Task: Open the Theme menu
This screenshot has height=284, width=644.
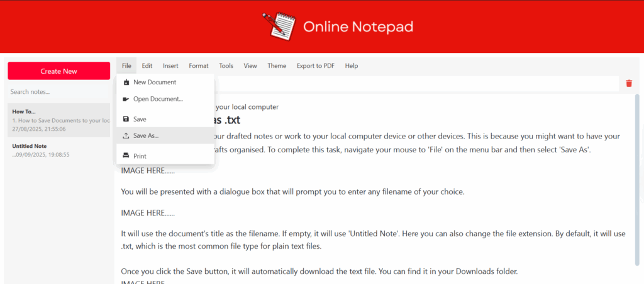Action: (x=277, y=65)
